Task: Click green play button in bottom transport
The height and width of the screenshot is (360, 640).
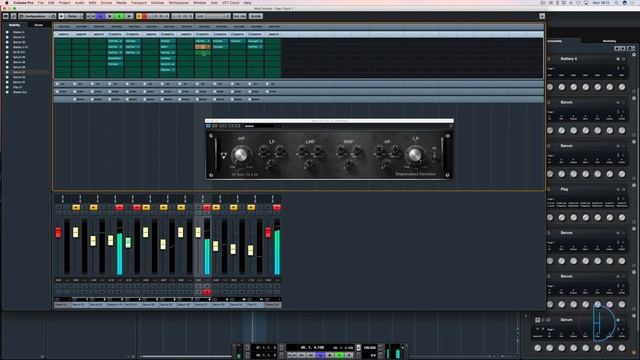Action: [x=340, y=355]
